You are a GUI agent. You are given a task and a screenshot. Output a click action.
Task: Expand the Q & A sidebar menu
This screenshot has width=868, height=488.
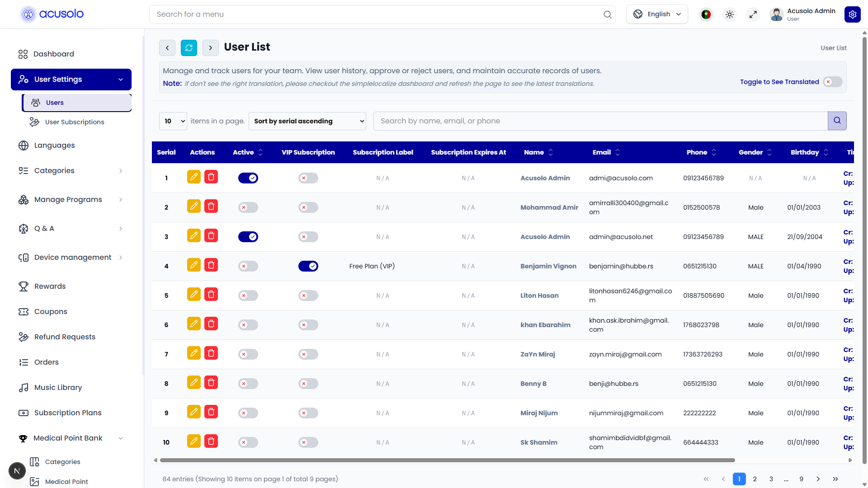pos(71,229)
